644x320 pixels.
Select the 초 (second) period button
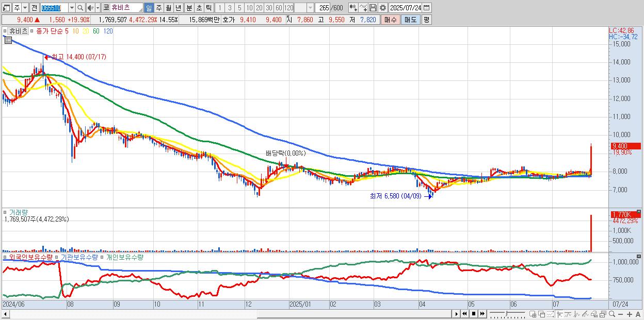point(199,8)
